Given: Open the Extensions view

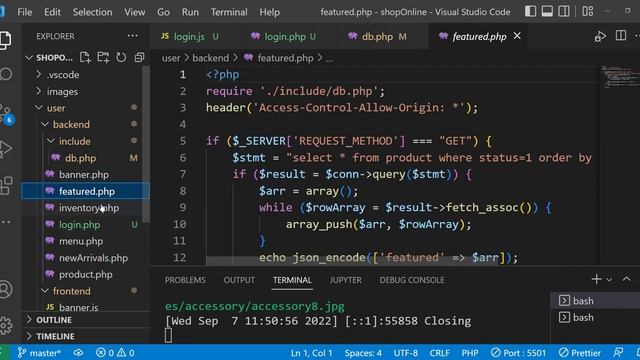Looking at the screenshot, I should (6, 186).
